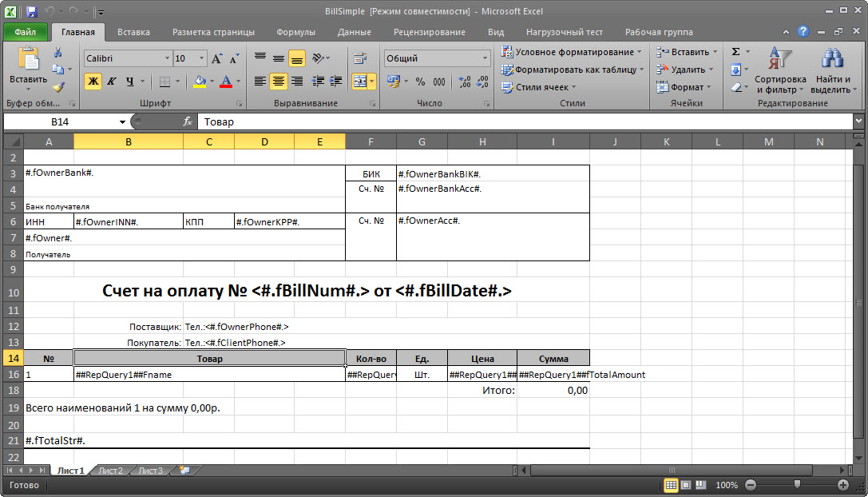Decrease decimal places
868x497 pixels.
(483, 82)
